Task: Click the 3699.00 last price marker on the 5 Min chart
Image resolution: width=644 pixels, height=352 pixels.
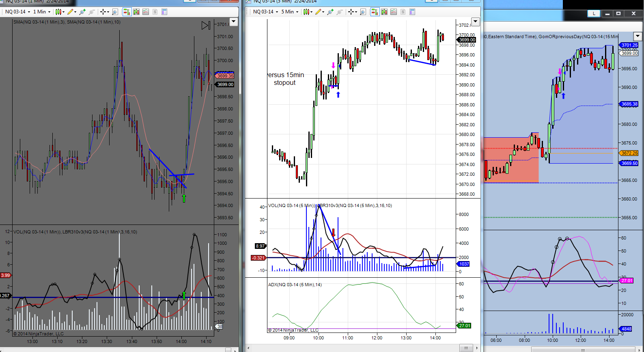Action: point(467,40)
